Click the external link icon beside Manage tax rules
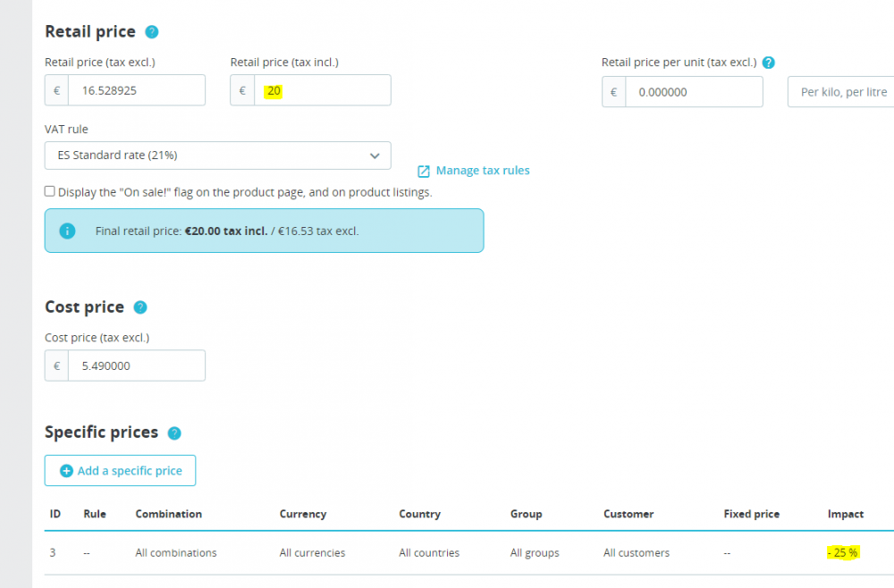Viewport: 894px width, 588px height. [x=424, y=171]
